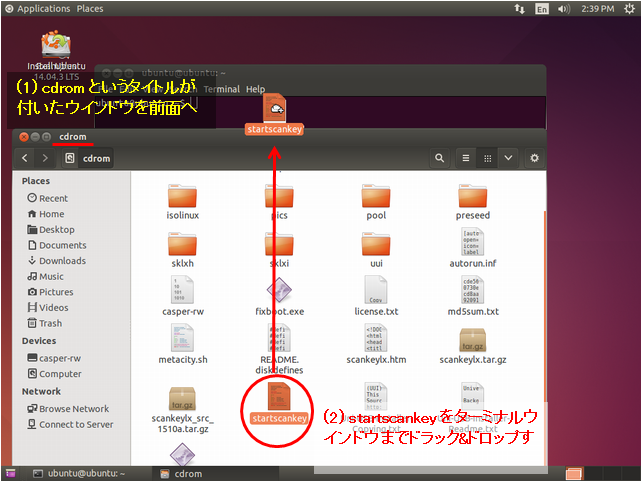The width and height of the screenshot is (642, 482).
Task: Open the sound volume indicator
Action: click(x=564, y=9)
